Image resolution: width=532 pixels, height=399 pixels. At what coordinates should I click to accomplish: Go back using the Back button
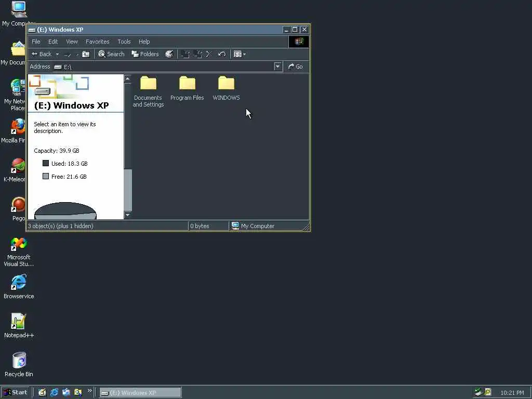(x=41, y=54)
